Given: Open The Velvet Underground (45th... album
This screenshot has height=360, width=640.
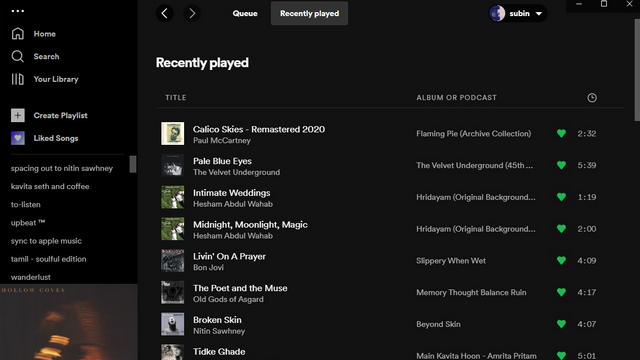Looking at the screenshot, I should tap(474, 165).
